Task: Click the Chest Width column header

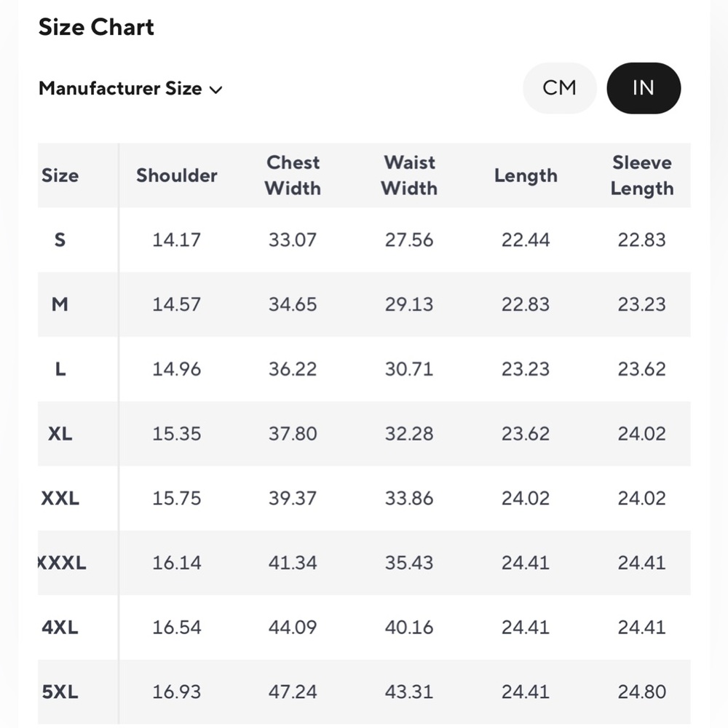Action: click(293, 175)
